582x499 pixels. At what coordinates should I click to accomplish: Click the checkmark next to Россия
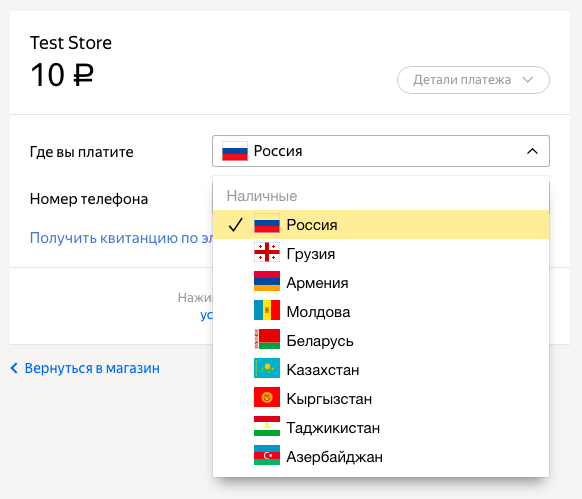pyautogui.click(x=235, y=225)
